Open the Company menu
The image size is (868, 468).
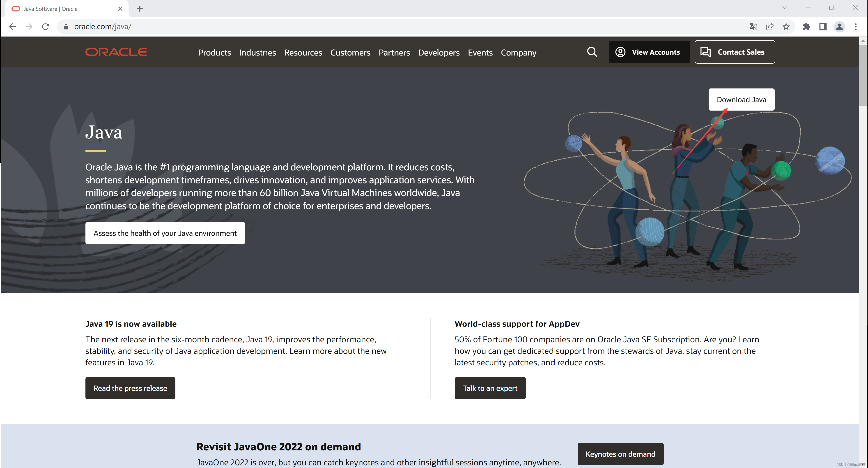click(x=518, y=53)
